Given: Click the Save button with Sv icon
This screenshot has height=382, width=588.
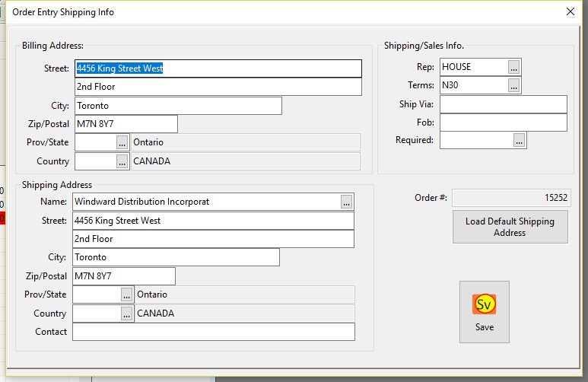Looking at the screenshot, I should (x=484, y=312).
